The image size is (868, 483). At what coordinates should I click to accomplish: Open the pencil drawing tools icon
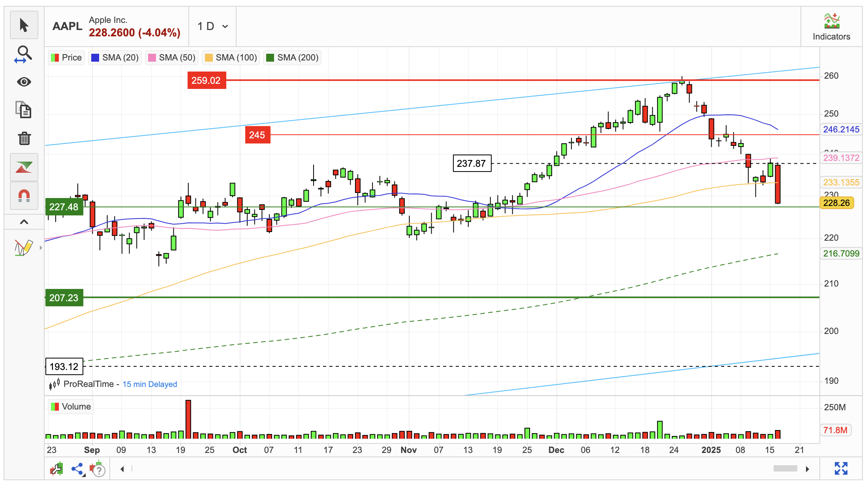point(23,247)
